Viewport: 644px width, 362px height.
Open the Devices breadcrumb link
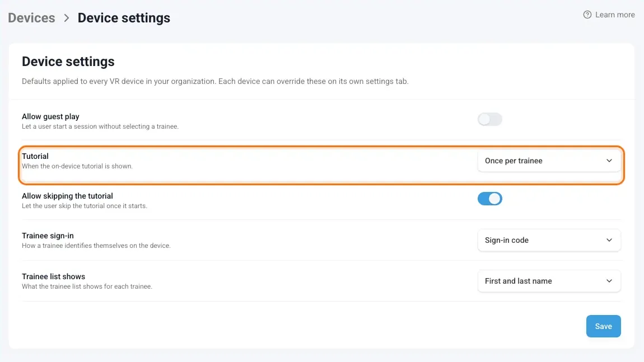tap(31, 18)
